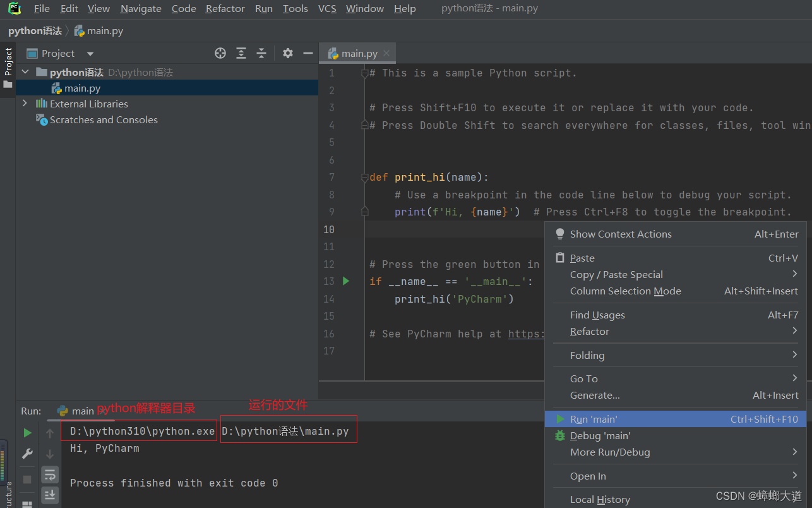Fold the comment block at line 1
Screen dimensions: 812x508
(364, 73)
